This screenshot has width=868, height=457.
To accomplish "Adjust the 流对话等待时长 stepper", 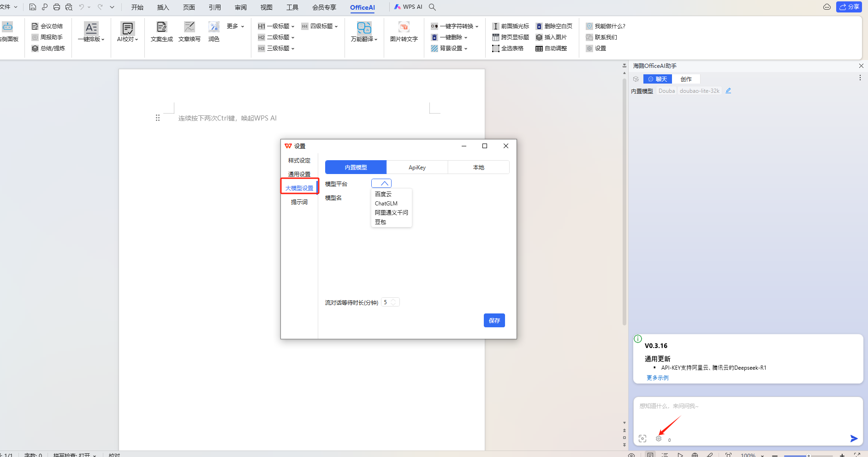I will (x=393, y=302).
